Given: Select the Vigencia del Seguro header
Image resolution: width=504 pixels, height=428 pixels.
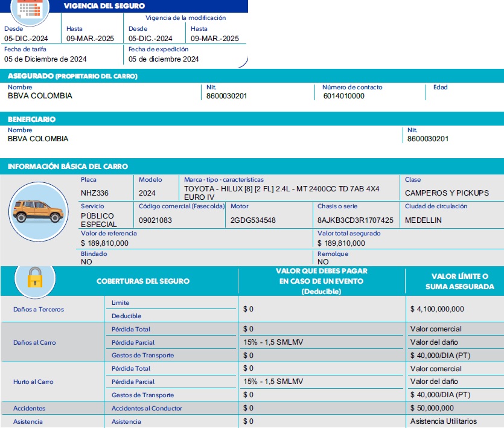Looking at the screenshot, I should [104, 6].
